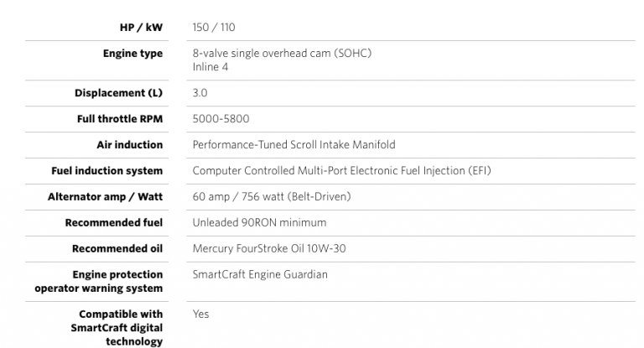Select the 8-valve single overhead cam text
The height and width of the screenshot is (348, 644).
click(x=282, y=54)
